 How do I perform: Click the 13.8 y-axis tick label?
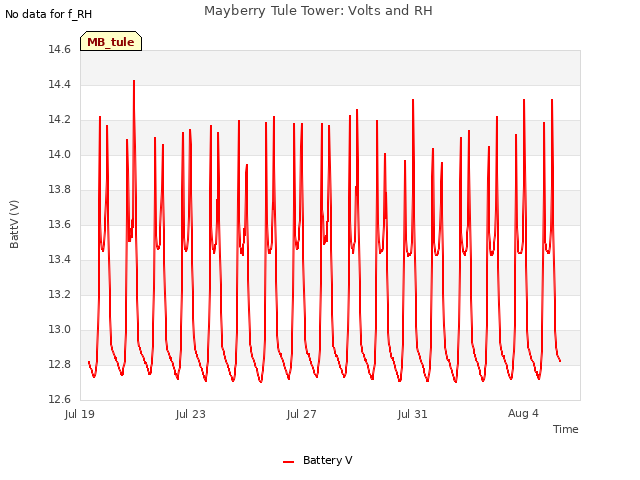60,189
